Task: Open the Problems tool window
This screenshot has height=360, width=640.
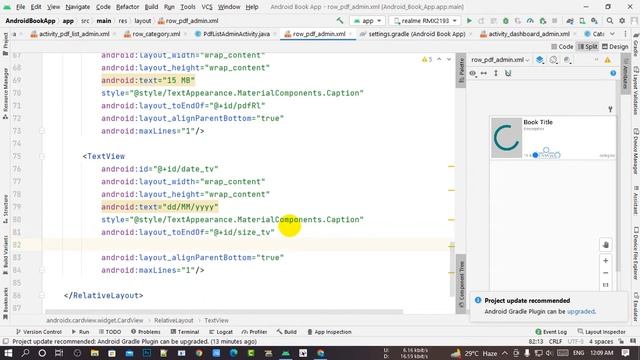Action: coord(146,332)
